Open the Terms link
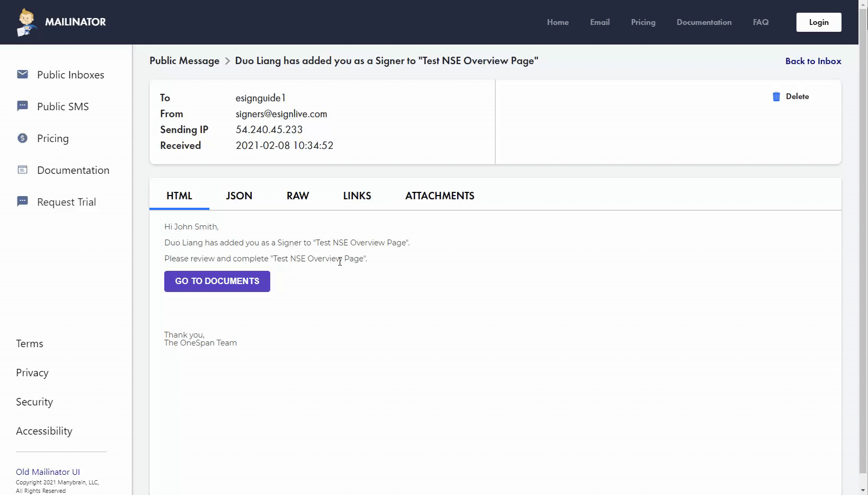Viewport: 868px width, 495px height. [30, 343]
